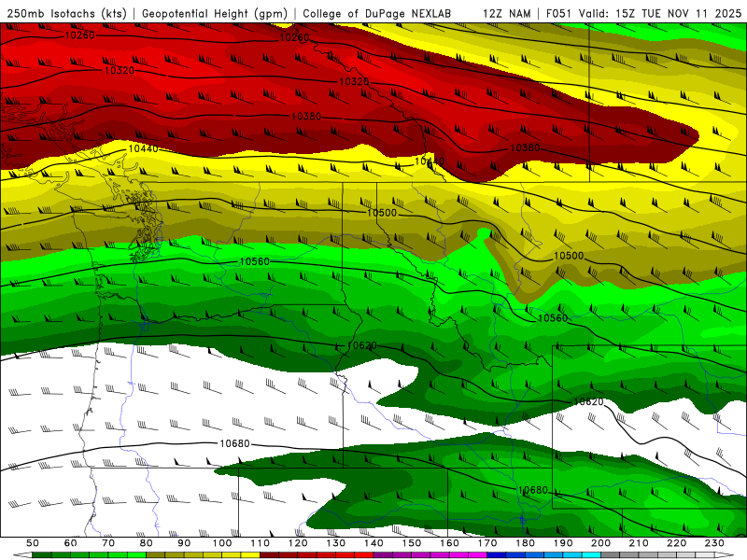
Task: Click the 110 value on the color scale
Action: (x=261, y=543)
